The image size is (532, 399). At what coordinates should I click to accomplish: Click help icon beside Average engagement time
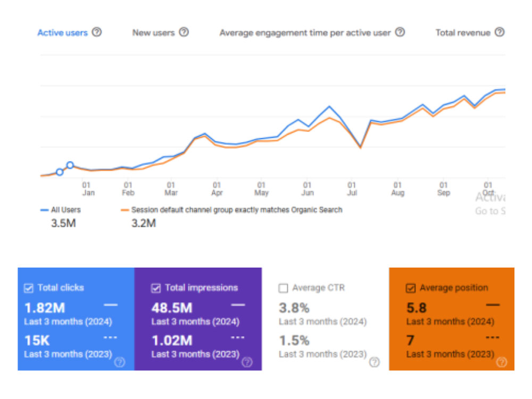click(x=401, y=32)
